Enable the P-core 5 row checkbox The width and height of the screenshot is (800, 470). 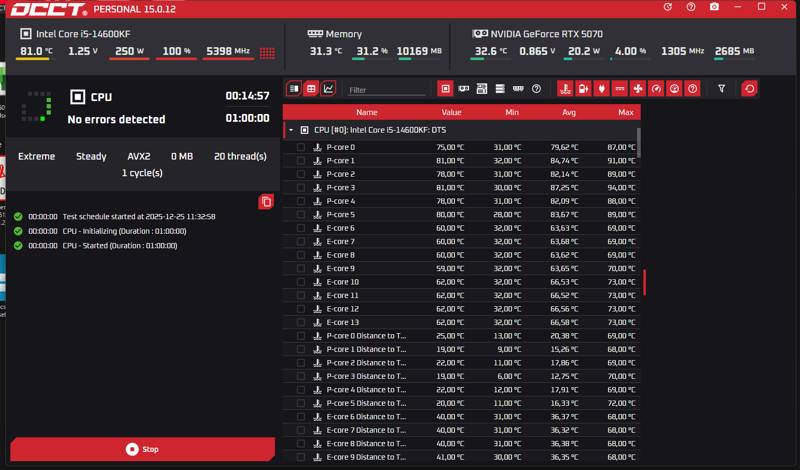click(x=301, y=214)
